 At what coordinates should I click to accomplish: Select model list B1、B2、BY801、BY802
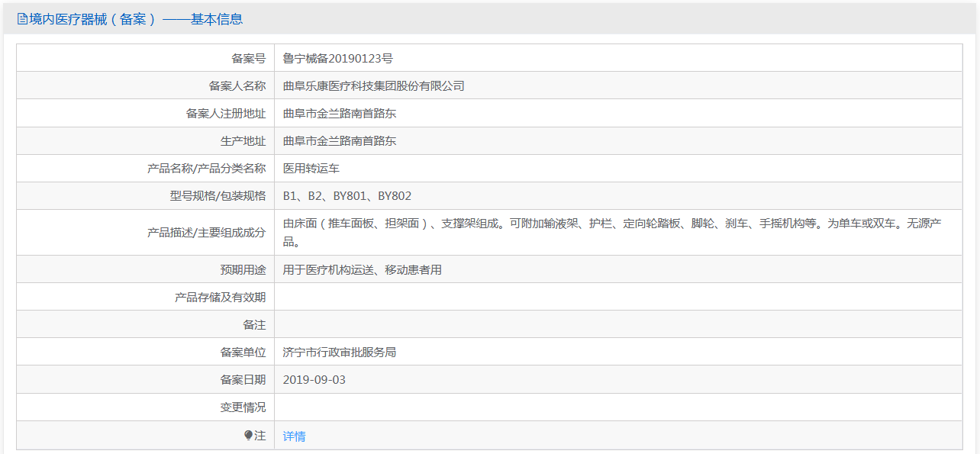click(347, 195)
